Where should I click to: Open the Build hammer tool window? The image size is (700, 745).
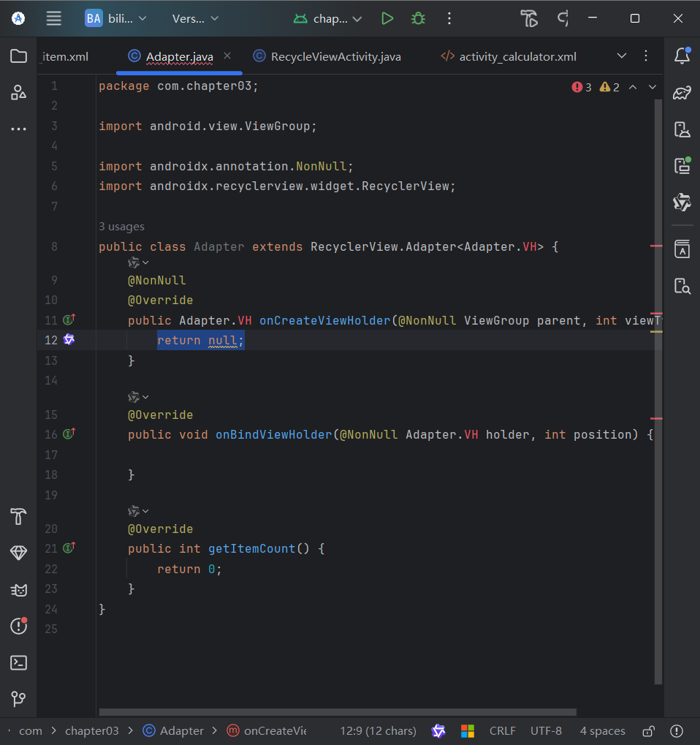[18, 516]
